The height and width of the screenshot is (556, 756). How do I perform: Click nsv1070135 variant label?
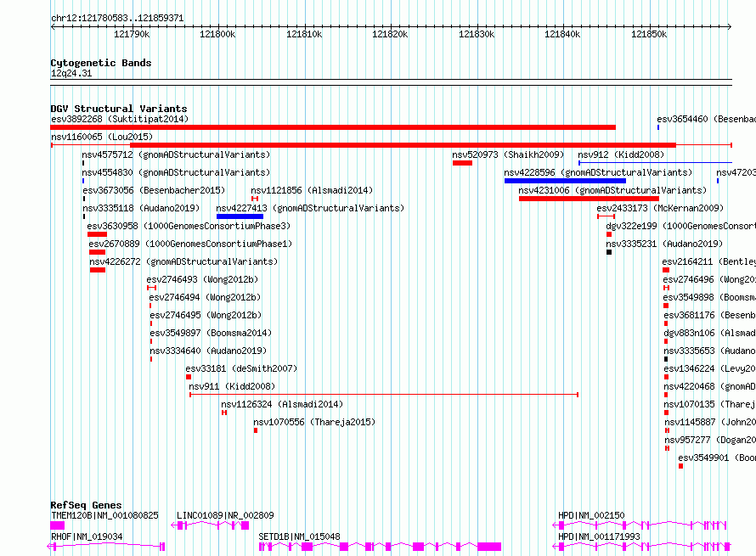pyautogui.click(x=710, y=404)
